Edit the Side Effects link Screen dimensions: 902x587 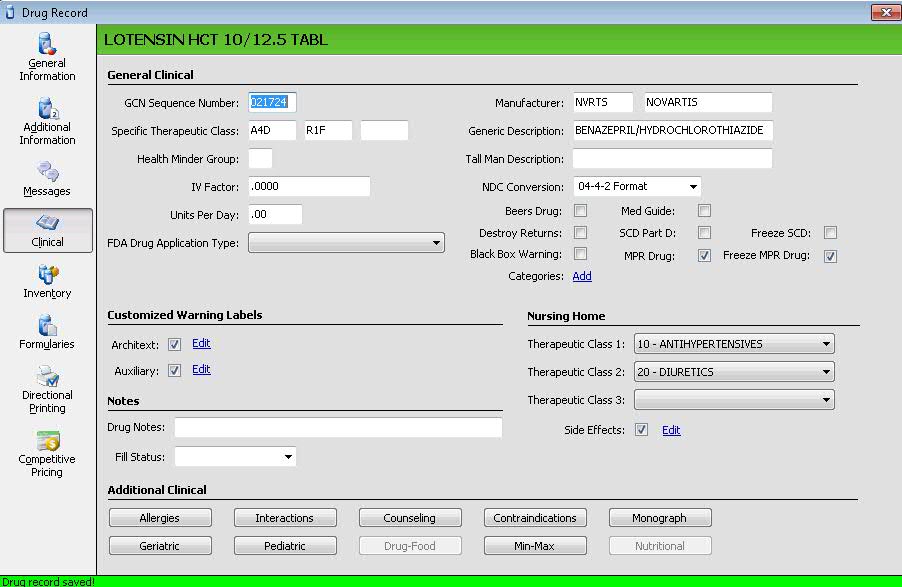[671, 430]
